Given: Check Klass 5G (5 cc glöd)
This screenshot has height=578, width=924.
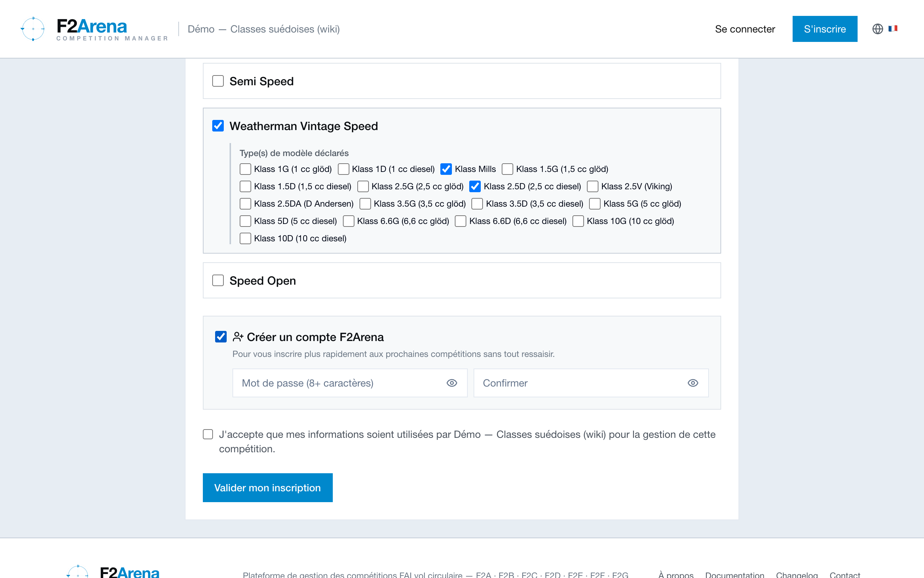Looking at the screenshot, I should [595, 204].
